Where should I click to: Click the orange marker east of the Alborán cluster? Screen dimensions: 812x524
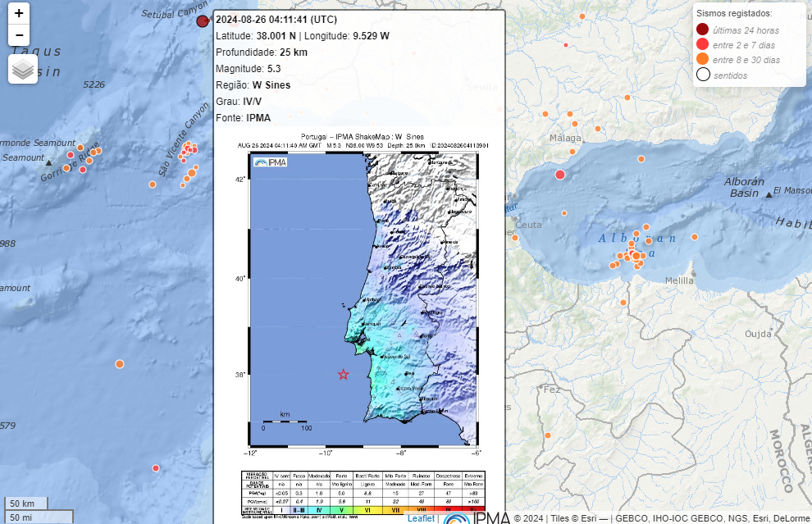[695, 237]
